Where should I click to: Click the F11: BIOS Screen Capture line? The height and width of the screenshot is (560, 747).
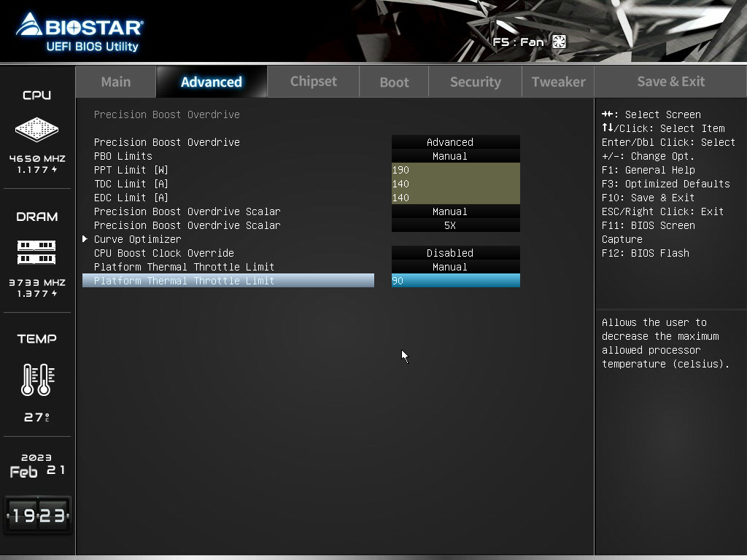tap(649, 232)
